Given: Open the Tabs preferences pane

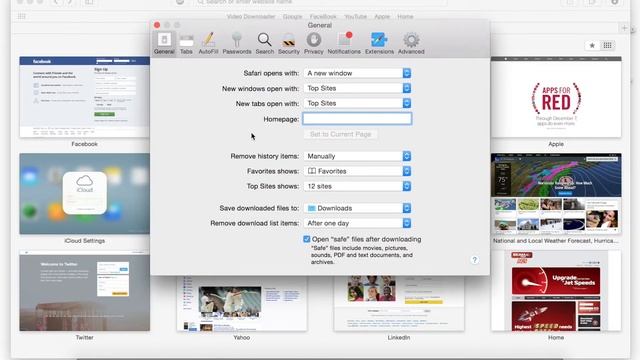Looking at the screenshot, I should pyautogui.click(x=186, y=43).
